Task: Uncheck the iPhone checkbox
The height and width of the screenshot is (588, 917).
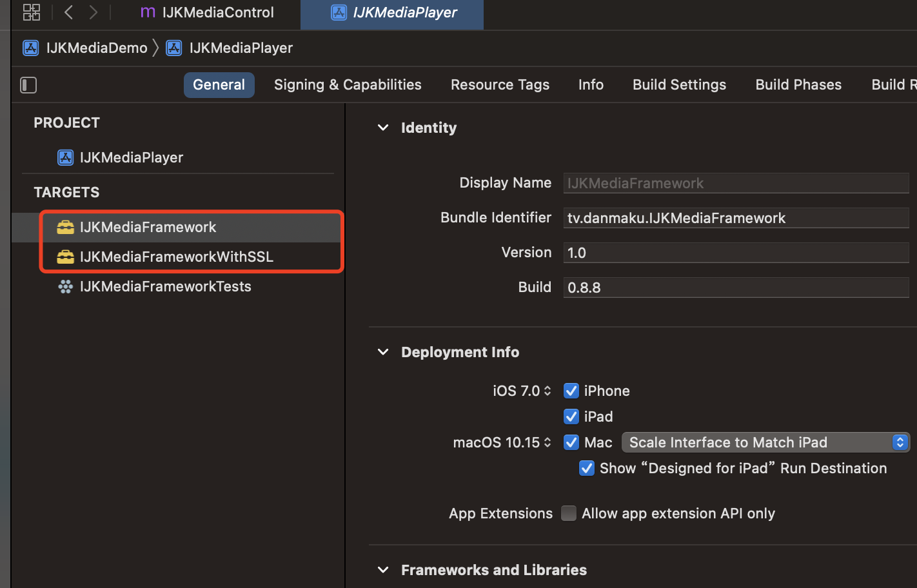Action: click(571, 391)
